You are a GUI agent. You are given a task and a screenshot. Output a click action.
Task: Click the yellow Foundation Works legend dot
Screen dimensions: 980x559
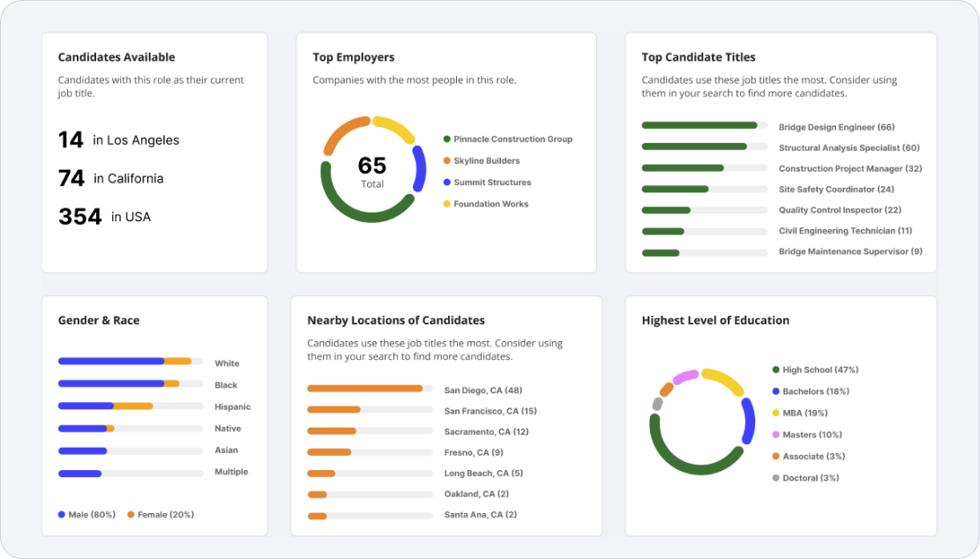[447, 205]
